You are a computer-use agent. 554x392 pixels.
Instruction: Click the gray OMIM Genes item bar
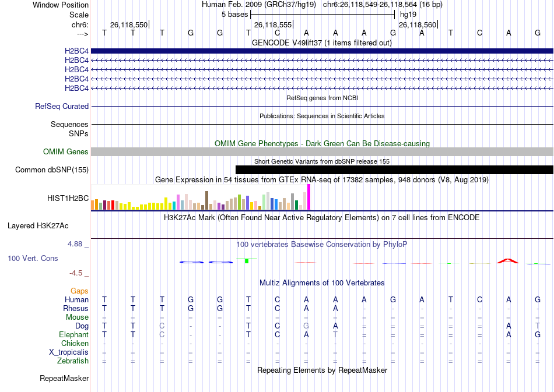(322, 151)
